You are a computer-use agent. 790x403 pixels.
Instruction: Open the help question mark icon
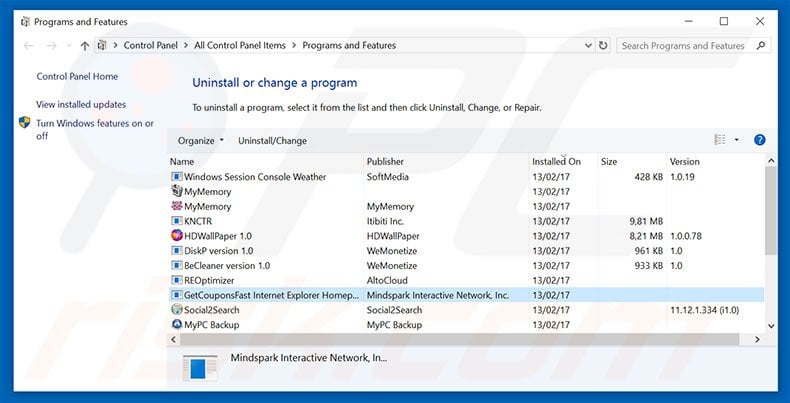(x=760, y=140)
